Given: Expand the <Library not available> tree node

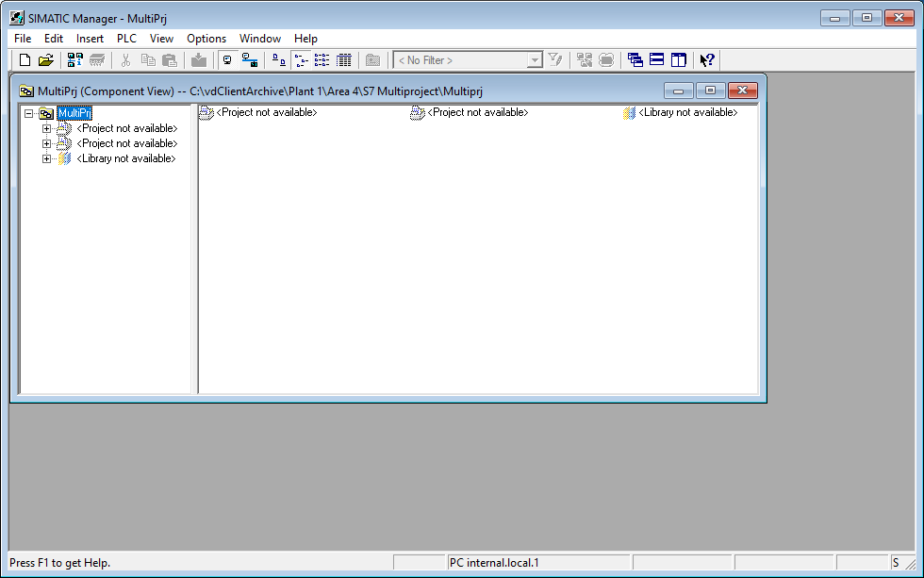Looking at the screenshot, I should 46,158.
